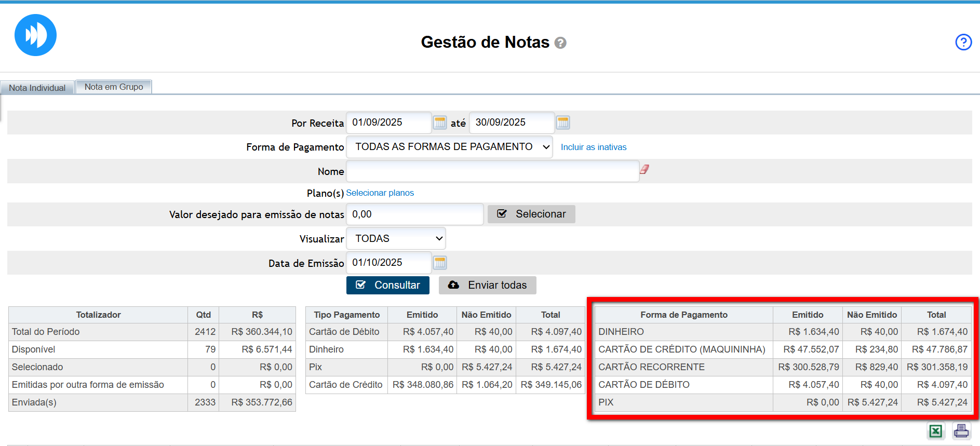Open calendar picker for Data de Emissão
Viewport: 980px width, 446px height.
click(x=439, y=263)
